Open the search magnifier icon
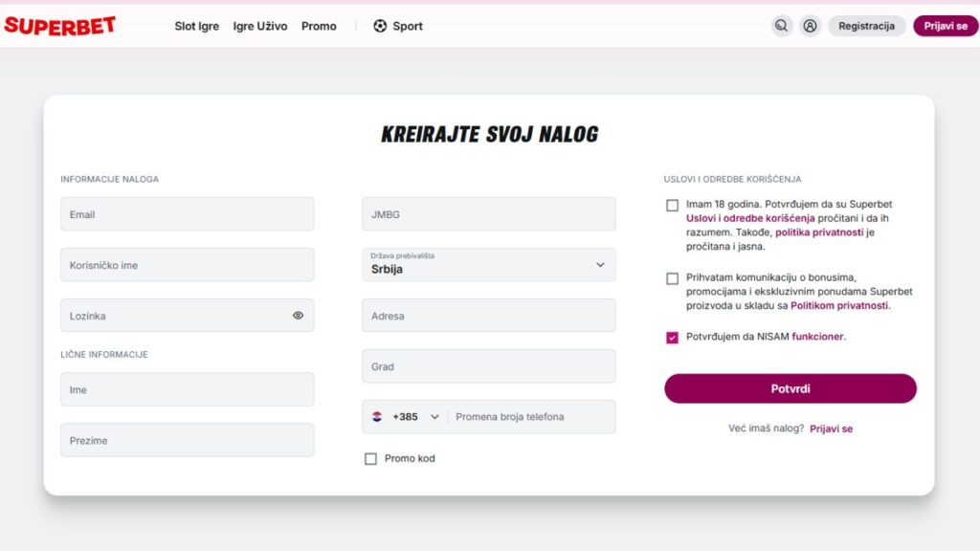This screenshot has height=551, width=980. (781, 26)
